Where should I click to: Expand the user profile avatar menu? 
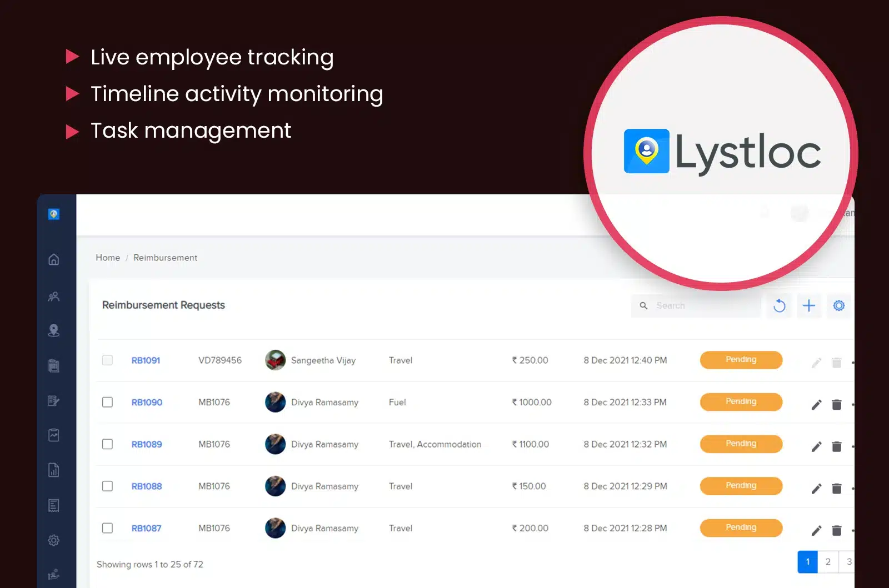(800, 213)
